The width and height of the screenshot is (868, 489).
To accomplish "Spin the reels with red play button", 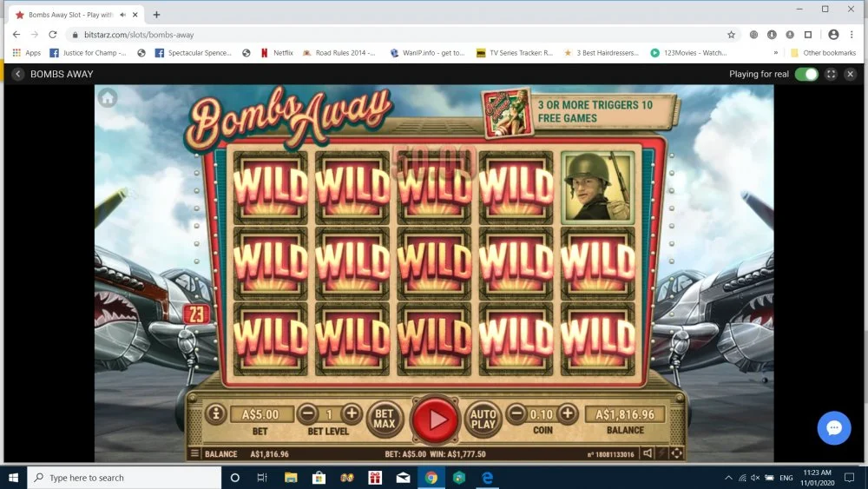I will tap(435, 420).
